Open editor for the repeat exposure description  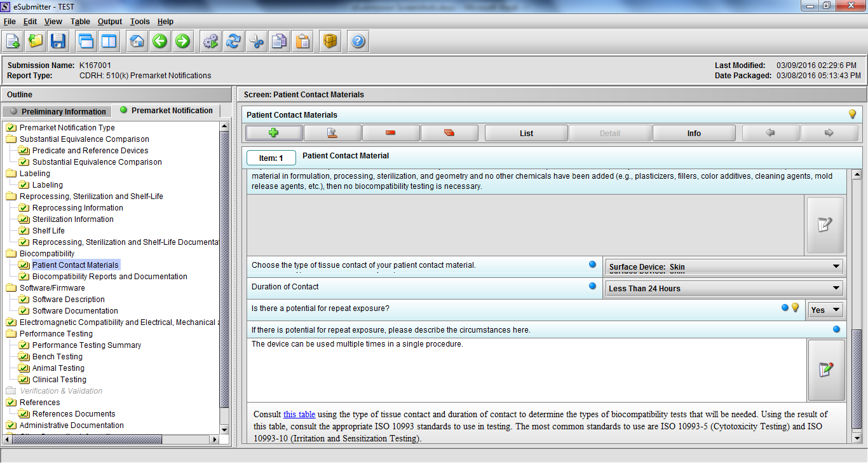pos(826,370)
